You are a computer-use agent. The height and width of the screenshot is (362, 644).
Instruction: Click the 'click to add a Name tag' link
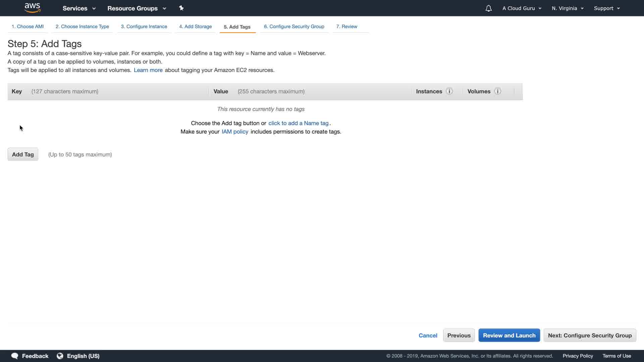(x=298, y=123)
